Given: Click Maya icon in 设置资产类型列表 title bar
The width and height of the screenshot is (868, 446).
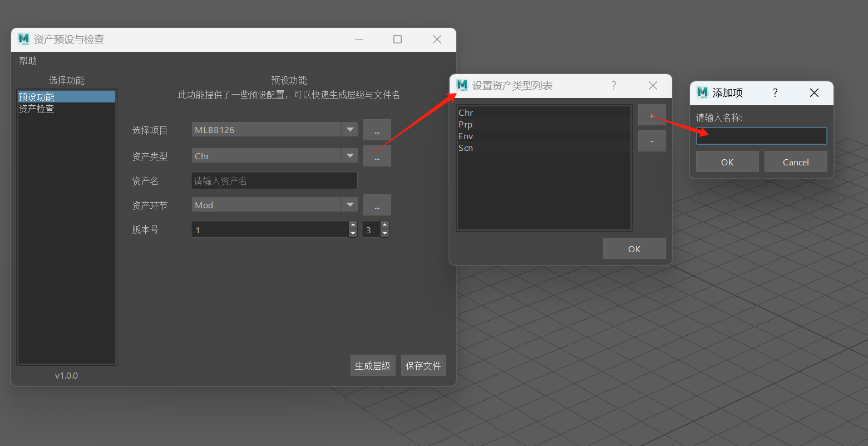Looking at the screenshot, I should [x=462, y=85].
